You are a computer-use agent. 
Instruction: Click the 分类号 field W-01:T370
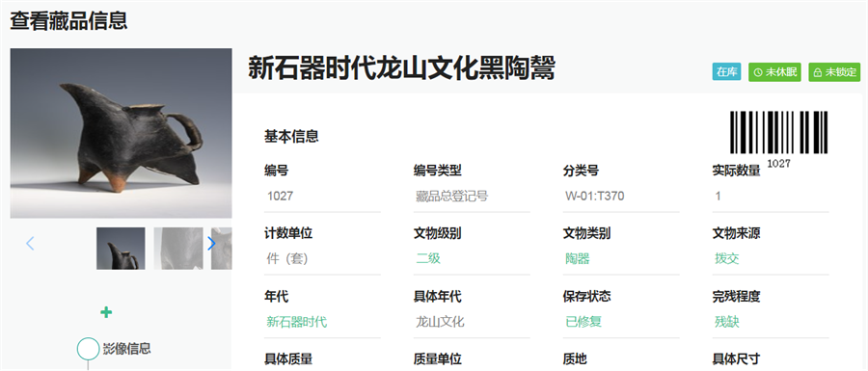[621, 197]
